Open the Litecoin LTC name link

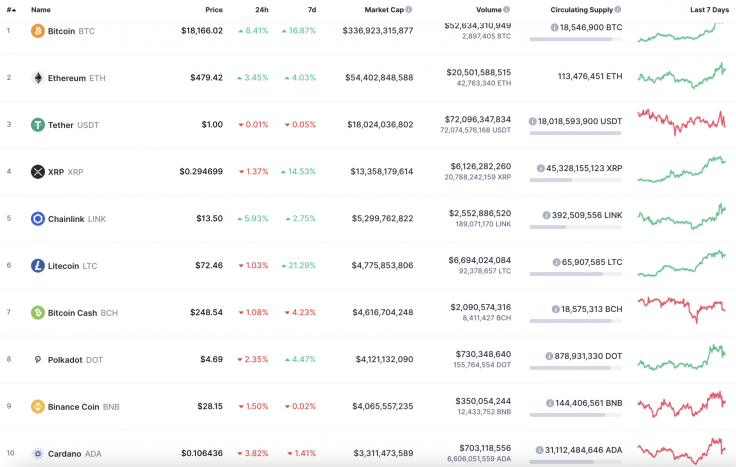click(73, 266)
